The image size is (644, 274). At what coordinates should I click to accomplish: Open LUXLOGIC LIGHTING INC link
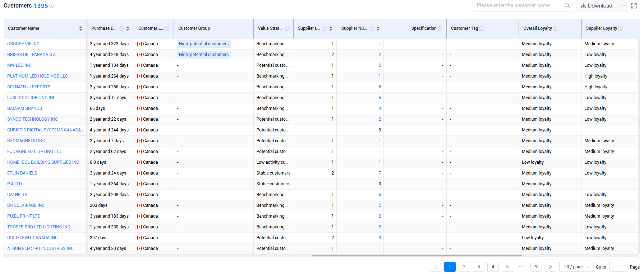tap(31, 98)
